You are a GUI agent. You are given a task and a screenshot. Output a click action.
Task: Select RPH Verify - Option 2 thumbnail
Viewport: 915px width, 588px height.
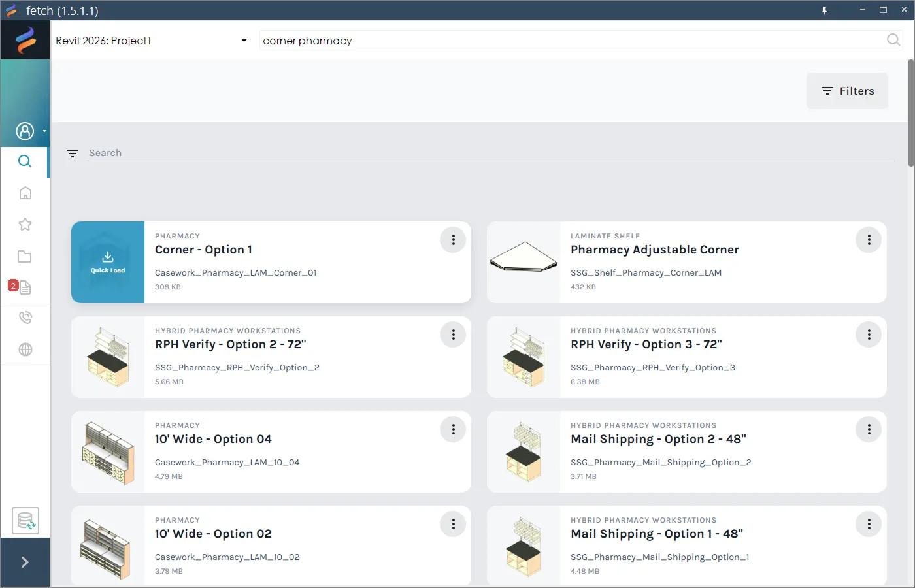click(108, 357)
